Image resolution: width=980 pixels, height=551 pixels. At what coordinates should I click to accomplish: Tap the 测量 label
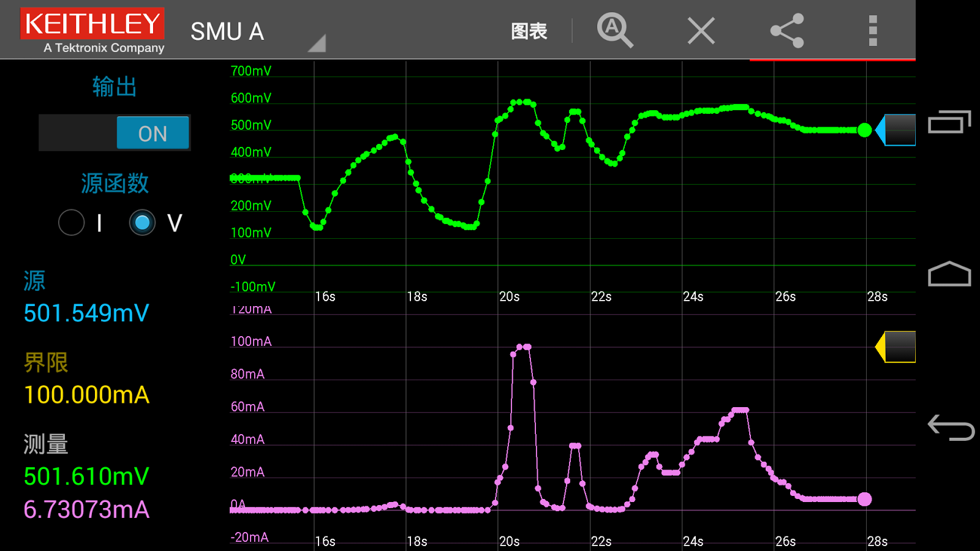click(x=46, y=444)
